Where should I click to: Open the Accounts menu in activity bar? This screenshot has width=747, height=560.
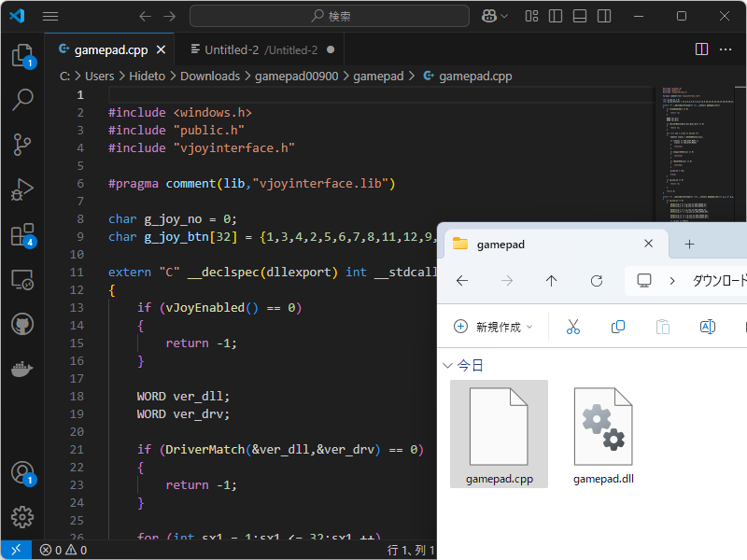pyautogui.click(x=22, y=473)
